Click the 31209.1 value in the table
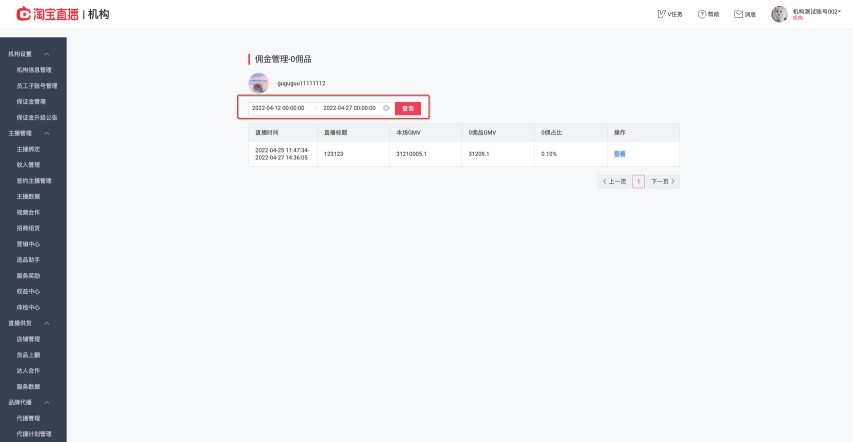 [479, 154]
